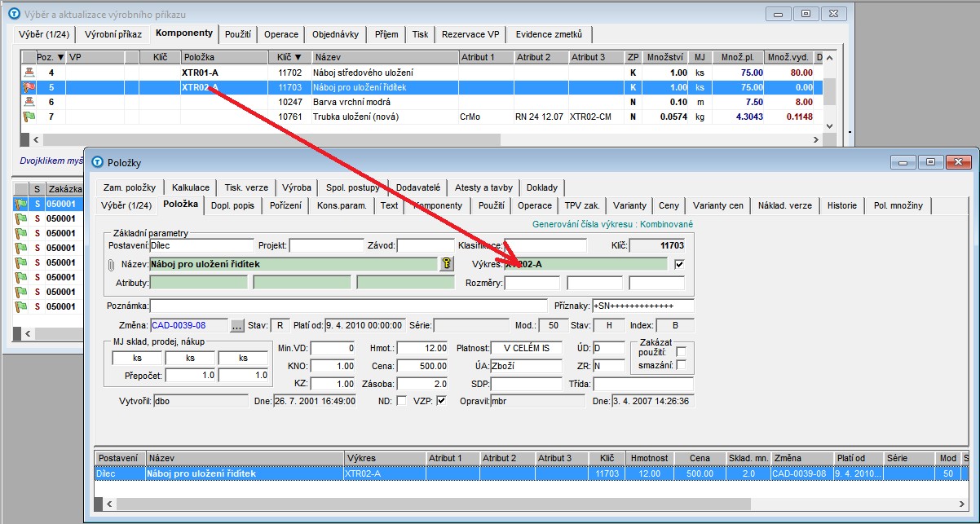The image size is (980, 524).
Task: Click into the Cena field showing 500.00
Action: pos(422,366)
